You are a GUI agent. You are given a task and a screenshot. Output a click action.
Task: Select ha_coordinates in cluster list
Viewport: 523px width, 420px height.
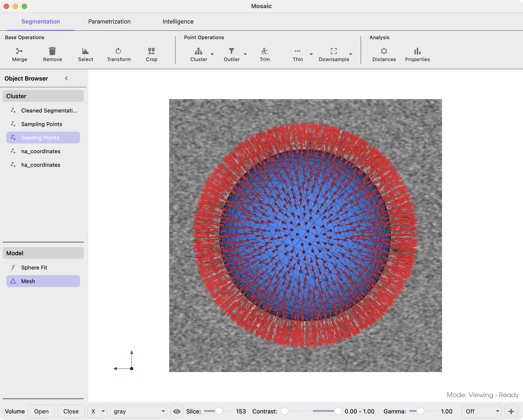(43, 165)
